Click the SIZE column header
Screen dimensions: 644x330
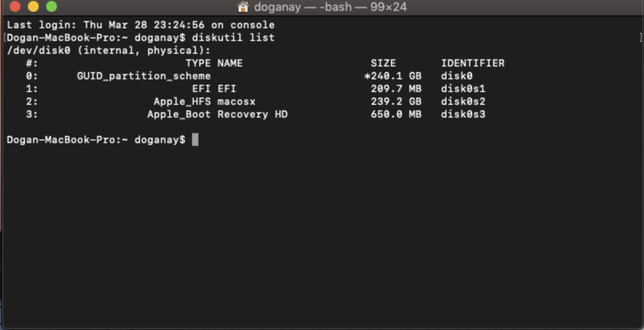click(383, 63)
